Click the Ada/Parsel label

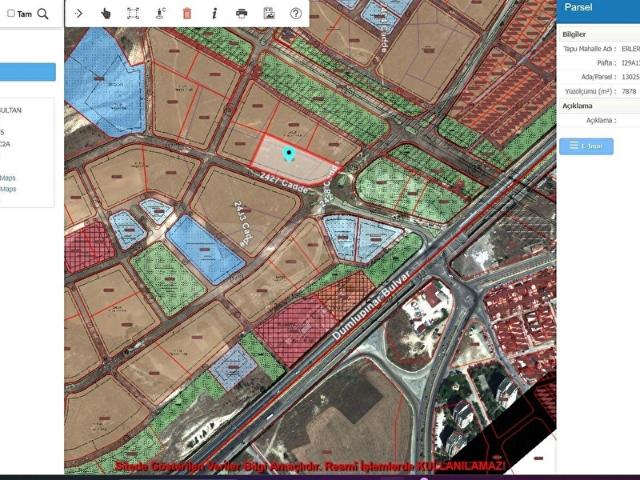tap(599, 77)
